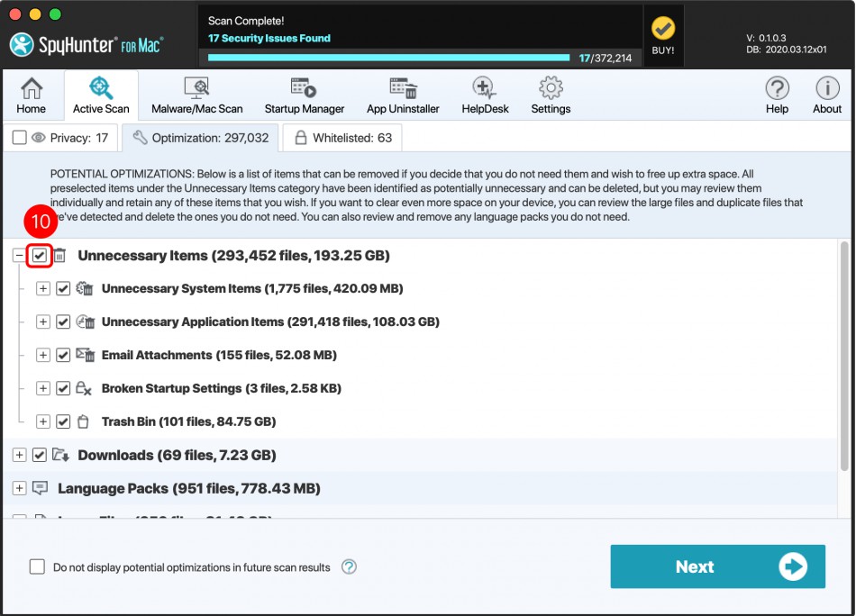Viewport: 856px width, 616px height.
Task: Switch to the Privacy: 17 tab
Action: click(60, 138)
